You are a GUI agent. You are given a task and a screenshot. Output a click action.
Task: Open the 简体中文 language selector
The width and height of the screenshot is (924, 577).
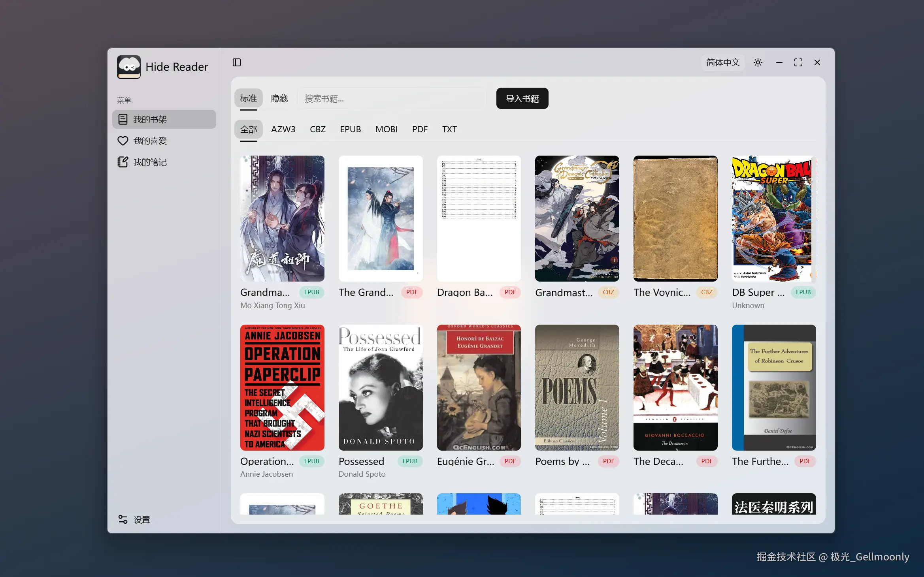(723, 62)
